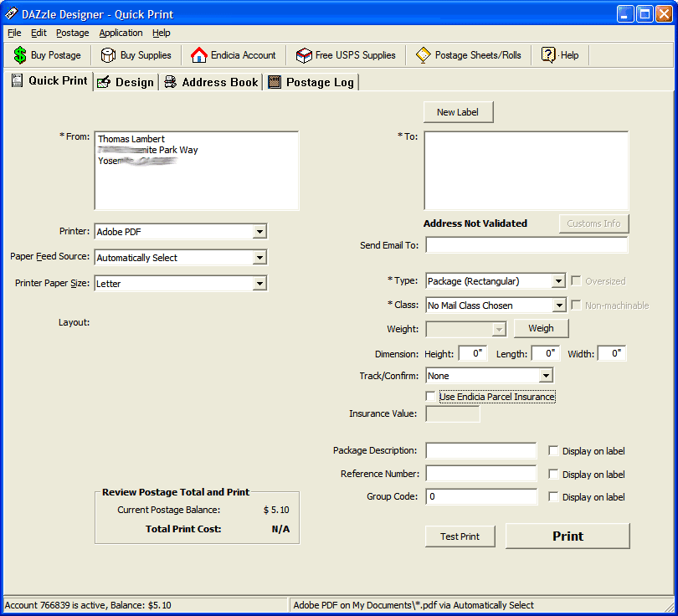Open the Class dropdown No Mail Class Chosen
678x616 pixels.
click(x=559, y=305)
